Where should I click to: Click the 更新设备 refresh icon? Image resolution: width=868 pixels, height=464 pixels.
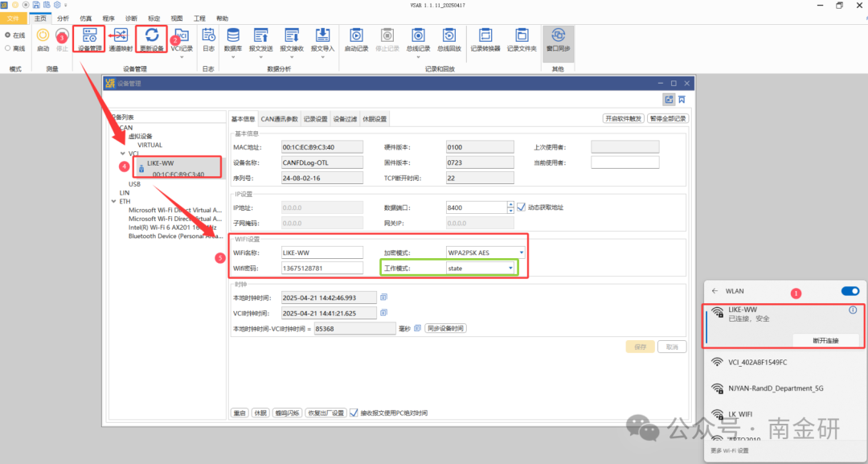(x=151, y=35)
